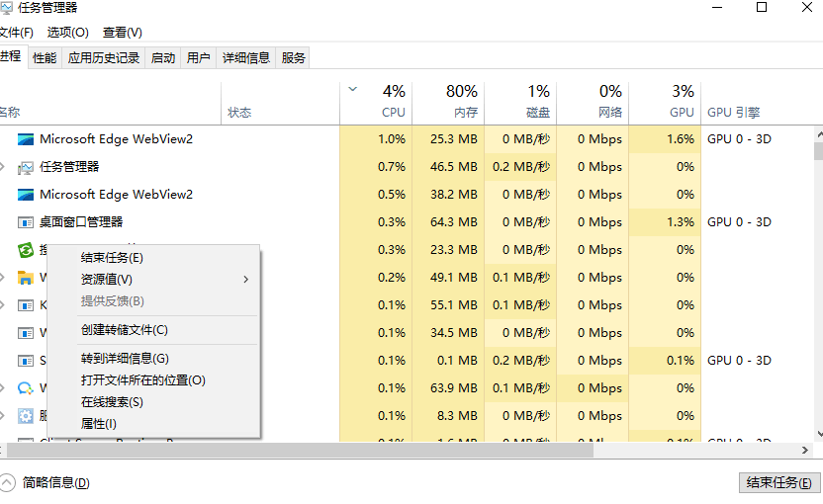This screenshot has height=504, width=823.
Task: Open the 选项(O) menu
Action: click(x=67, y=33)
